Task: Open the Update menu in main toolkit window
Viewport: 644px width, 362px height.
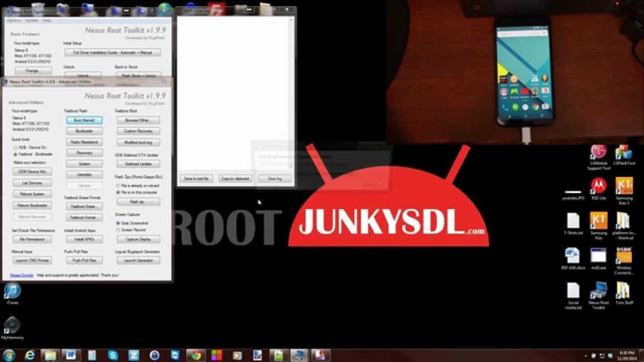Action: click(32, 21)
